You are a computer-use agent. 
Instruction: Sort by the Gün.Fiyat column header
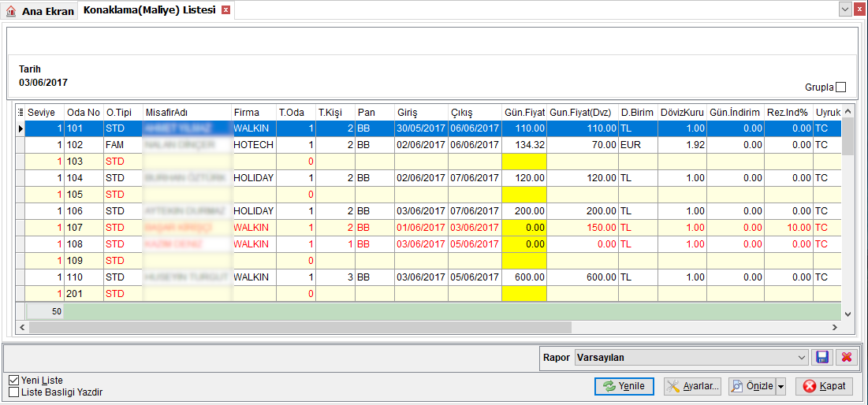tap(524, 113)
